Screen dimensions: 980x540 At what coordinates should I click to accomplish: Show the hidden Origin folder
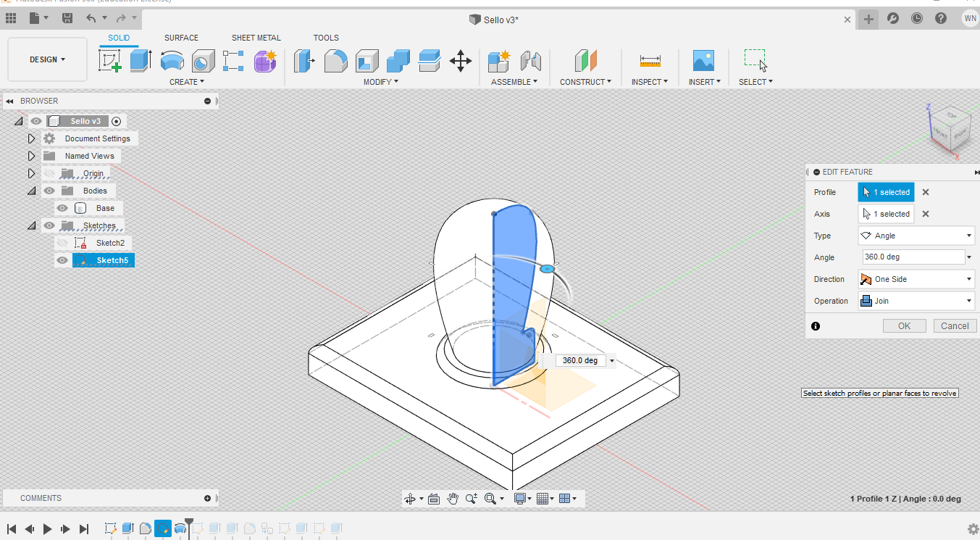point(49,173)
